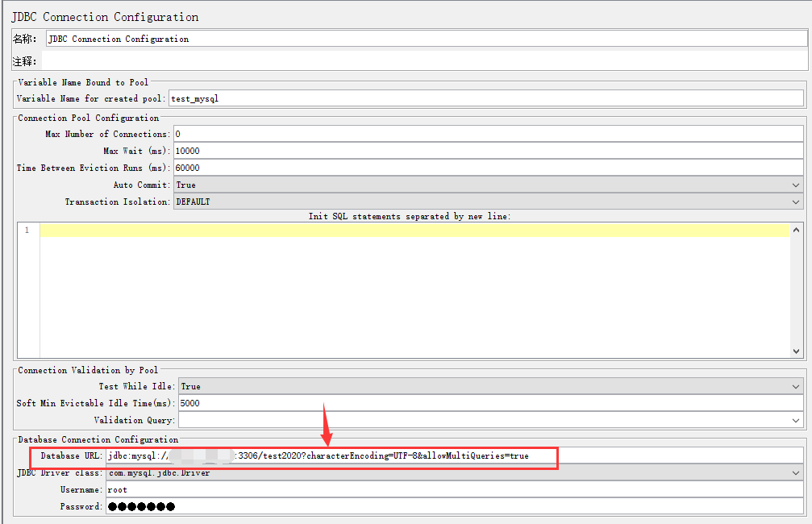The width and height of the screenshot is (812, 524).
Task: Click the scroll-down arrow in the Init SQL area
Action: coord(797,351)
